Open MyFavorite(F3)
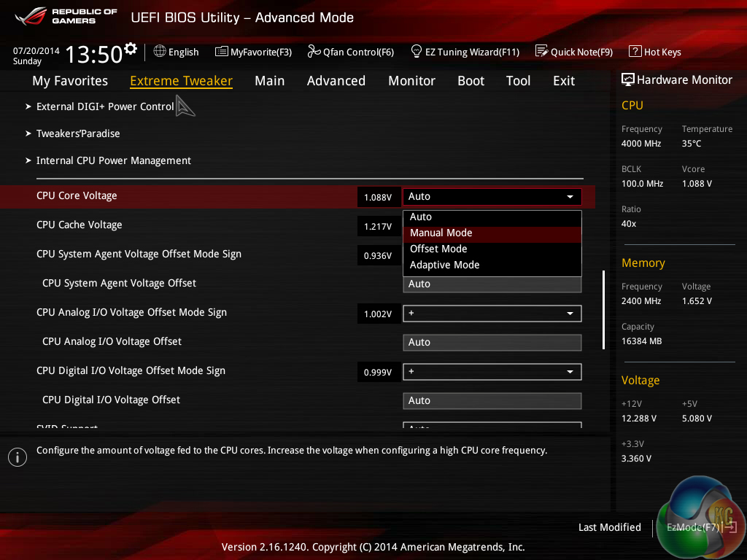The image size is (747, 560). pos(253,52)
